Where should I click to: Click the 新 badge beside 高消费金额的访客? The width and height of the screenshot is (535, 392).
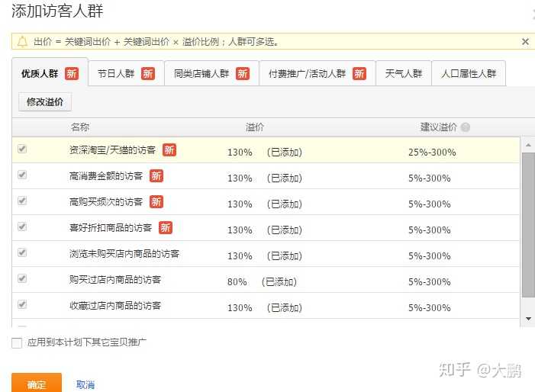tap(156, 176)
